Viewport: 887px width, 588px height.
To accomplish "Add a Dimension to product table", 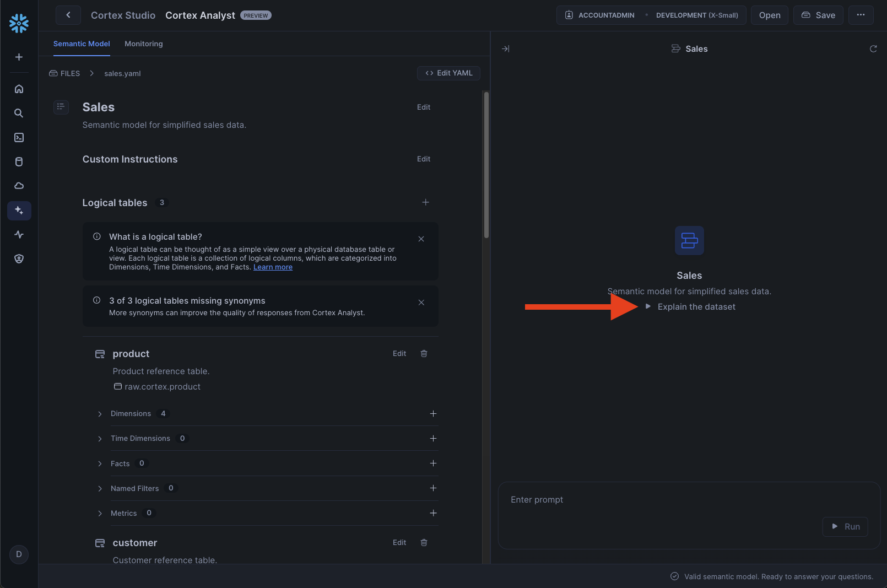I will click(433, 413).
